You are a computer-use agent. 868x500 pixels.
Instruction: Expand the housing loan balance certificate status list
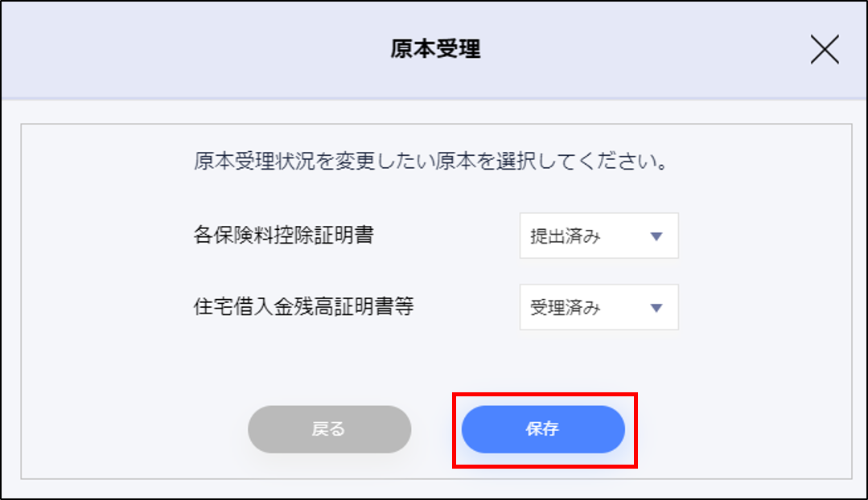tap(599, 307)
